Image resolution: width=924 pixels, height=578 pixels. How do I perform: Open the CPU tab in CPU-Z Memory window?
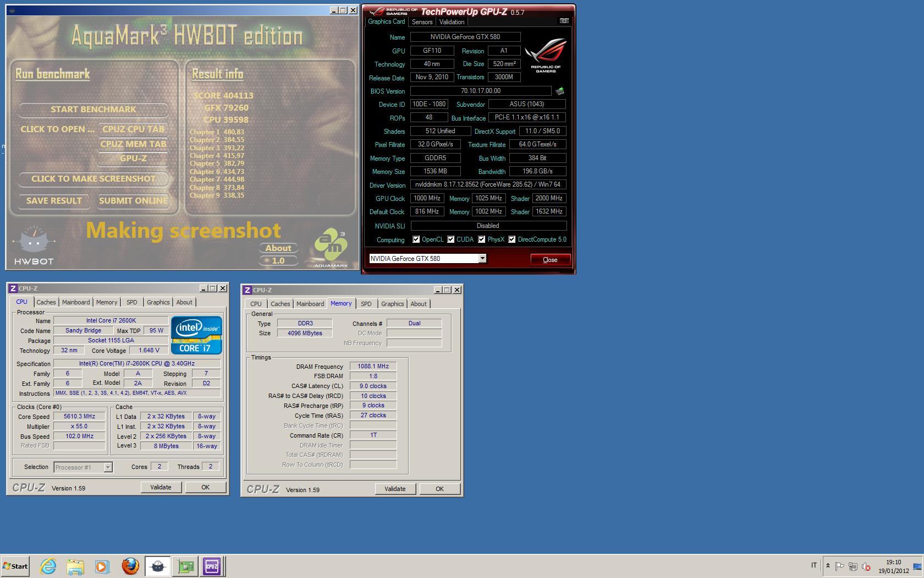pos(256,304)
